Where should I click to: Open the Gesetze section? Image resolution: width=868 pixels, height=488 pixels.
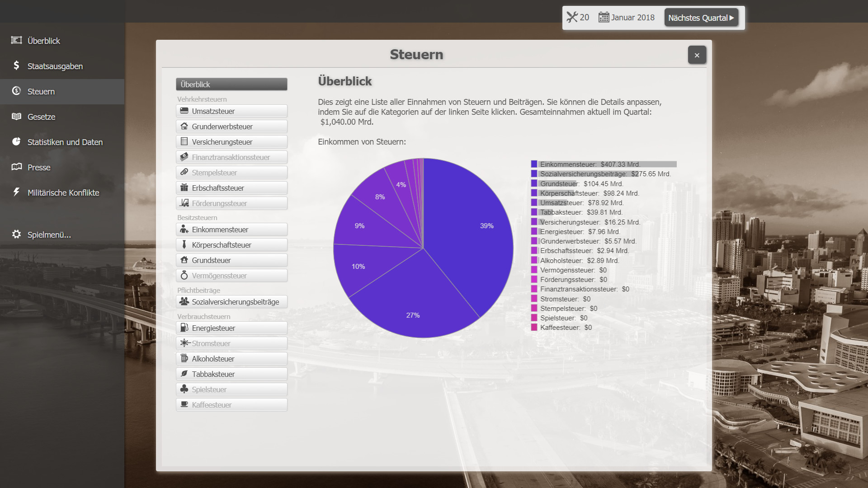tap(41, 117)
